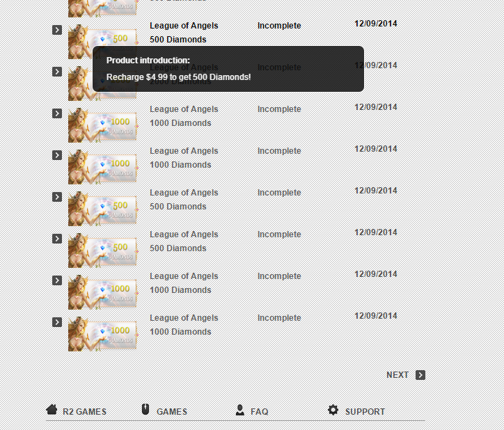504x430 pixels.
Task: Click the house icon beside R2 GAMES
Action: click(x=52, y=410)
